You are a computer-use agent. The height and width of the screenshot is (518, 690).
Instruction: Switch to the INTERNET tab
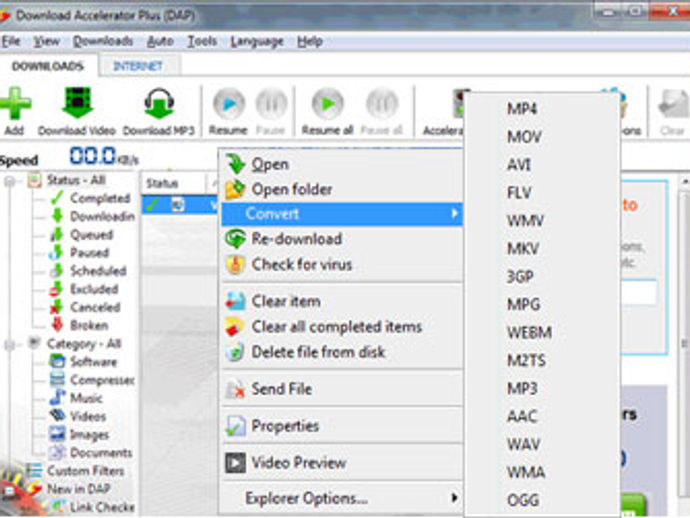tap(138, 66)
